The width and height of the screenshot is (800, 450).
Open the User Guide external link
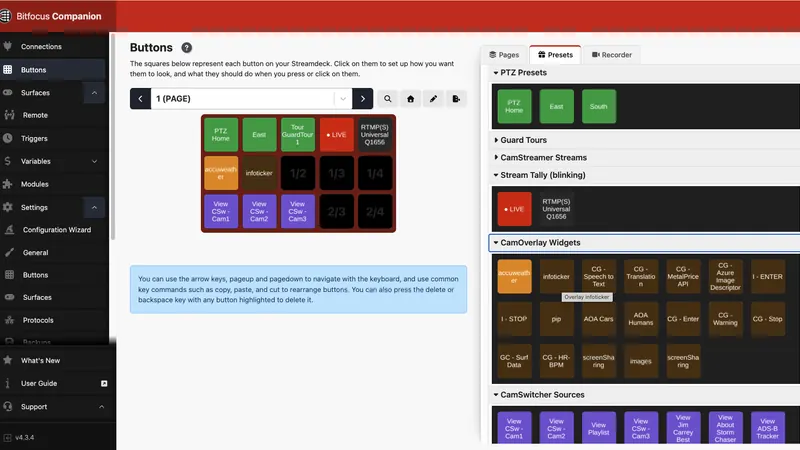(x=104, y=384)
